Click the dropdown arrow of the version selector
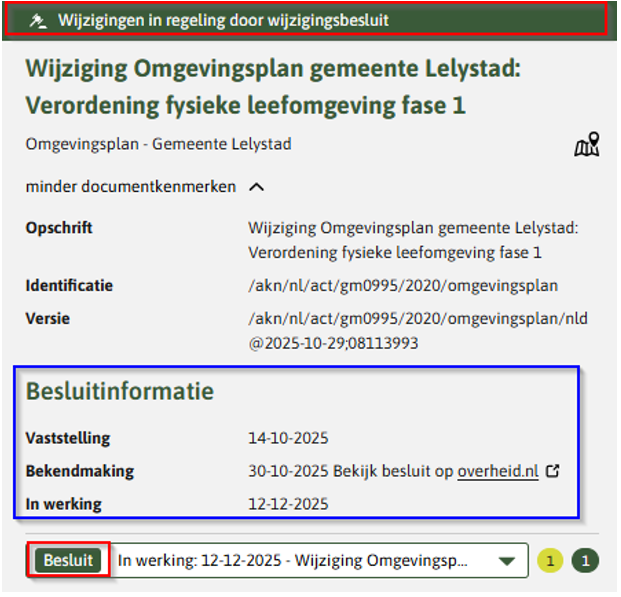Screen dimensions: 621x597 click(508, 561)
